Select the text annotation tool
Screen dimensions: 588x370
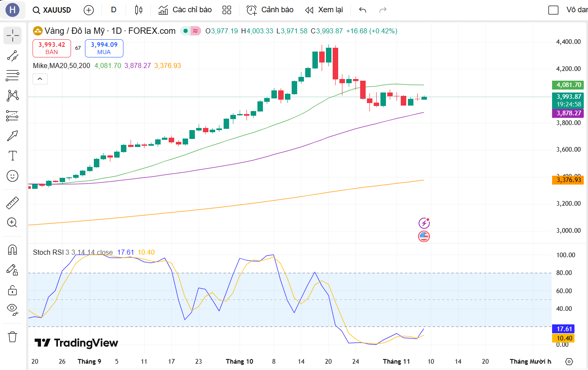coord(13,156)
